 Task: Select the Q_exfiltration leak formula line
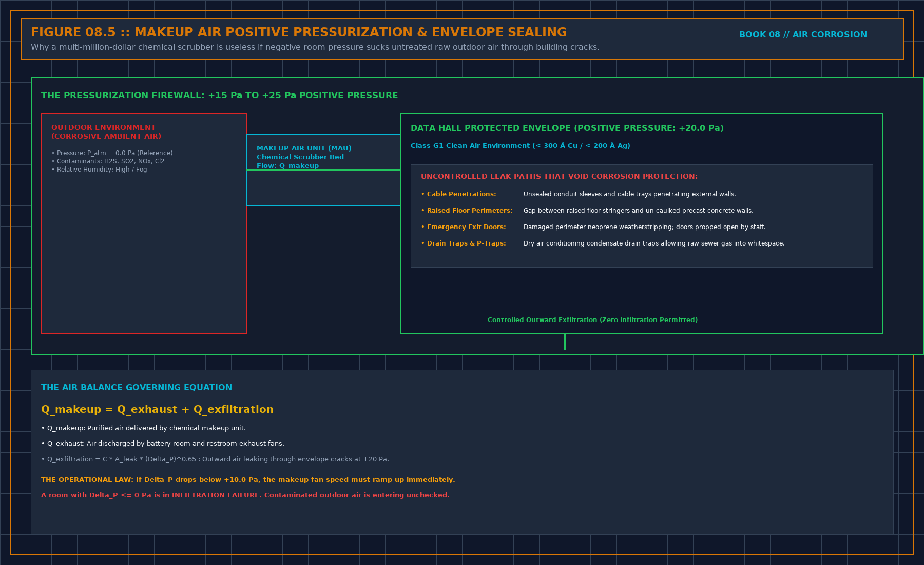(215, 459)
